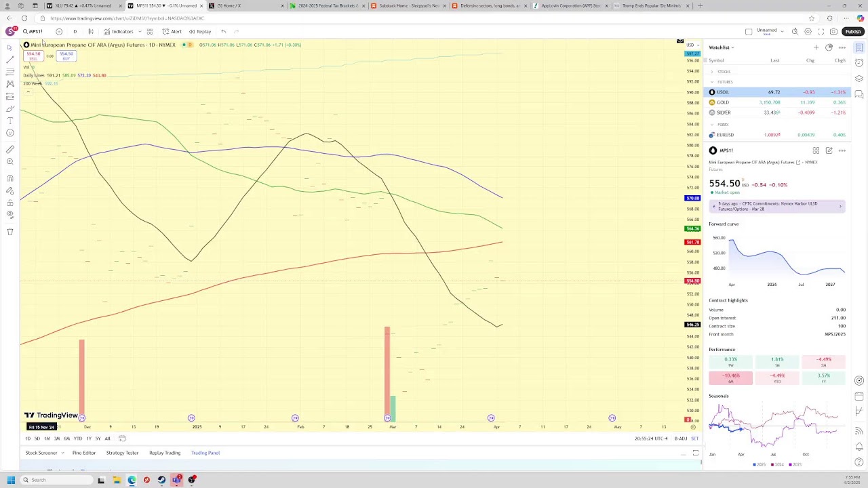
Task: Open chart settings hexagon icon
Action: click(x=808, y=31)
